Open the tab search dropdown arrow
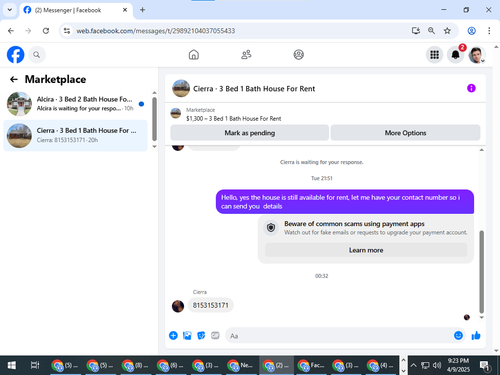Screen dimensions: 500x375 click(x=10, y=10)
